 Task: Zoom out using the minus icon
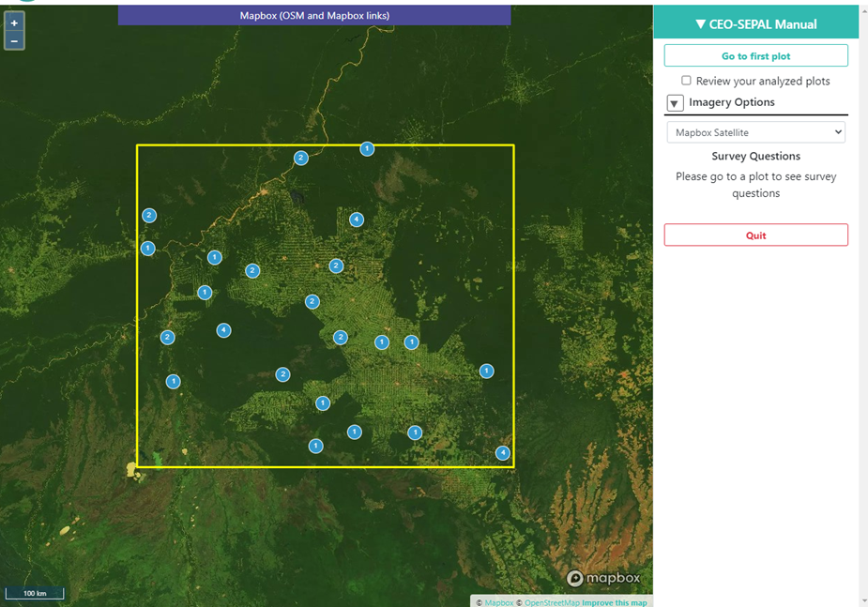[x=13, y=40]
